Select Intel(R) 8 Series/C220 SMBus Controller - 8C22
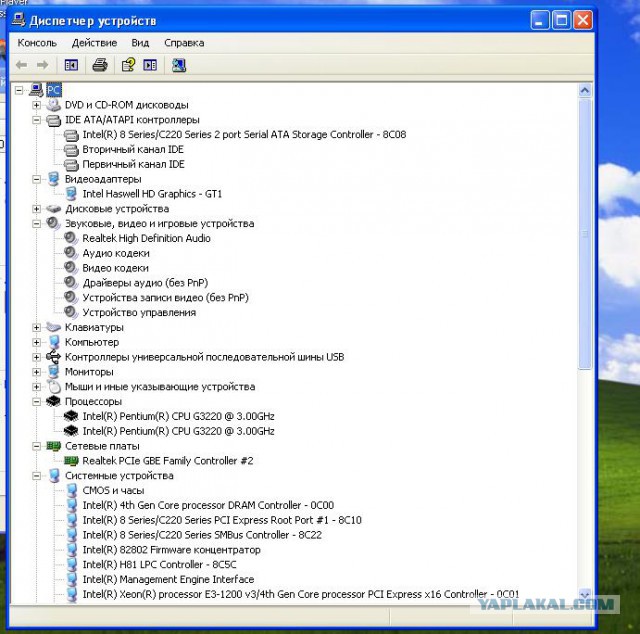 202,535
